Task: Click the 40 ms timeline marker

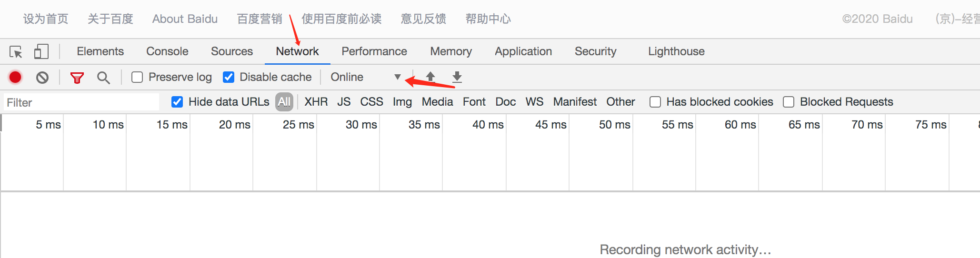Action: point(488,125)
